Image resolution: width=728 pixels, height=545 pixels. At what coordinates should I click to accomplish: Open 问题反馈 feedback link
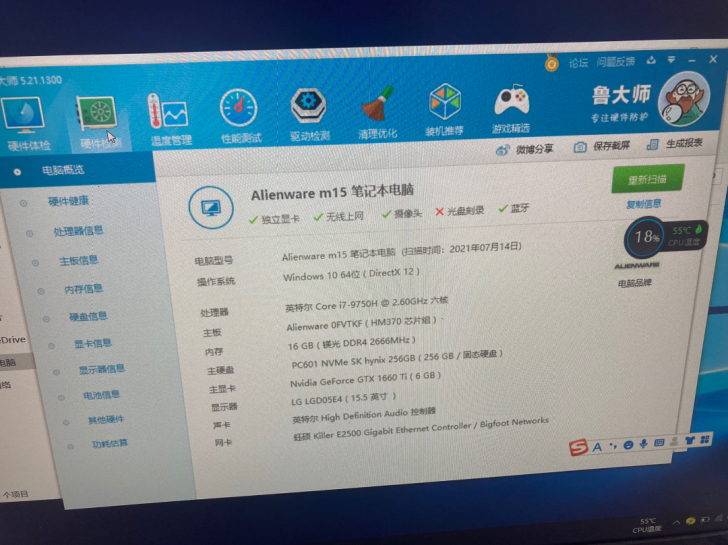click(616, 61)
